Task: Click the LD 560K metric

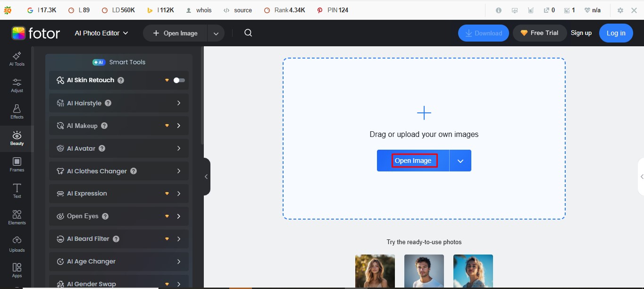Action: pos(119,10)
